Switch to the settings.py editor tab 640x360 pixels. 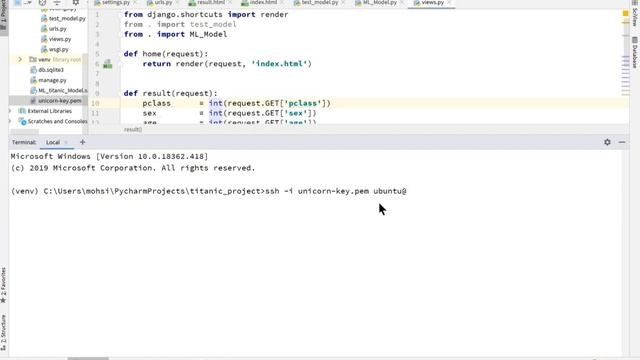(x=115, y=2)
